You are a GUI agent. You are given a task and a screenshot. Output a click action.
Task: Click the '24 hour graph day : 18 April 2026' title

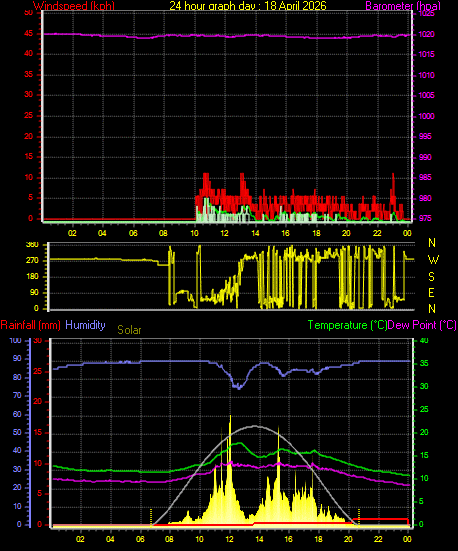click(x=248, y=6)
